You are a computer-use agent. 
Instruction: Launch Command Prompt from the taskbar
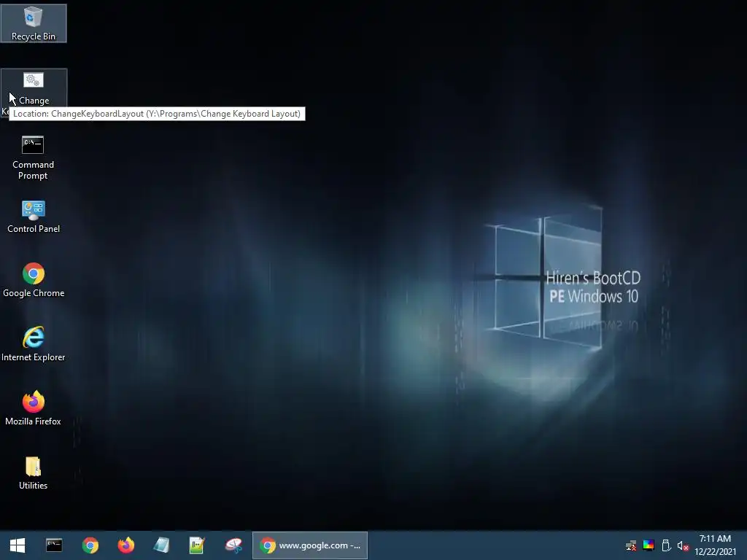tap(54, 545)
